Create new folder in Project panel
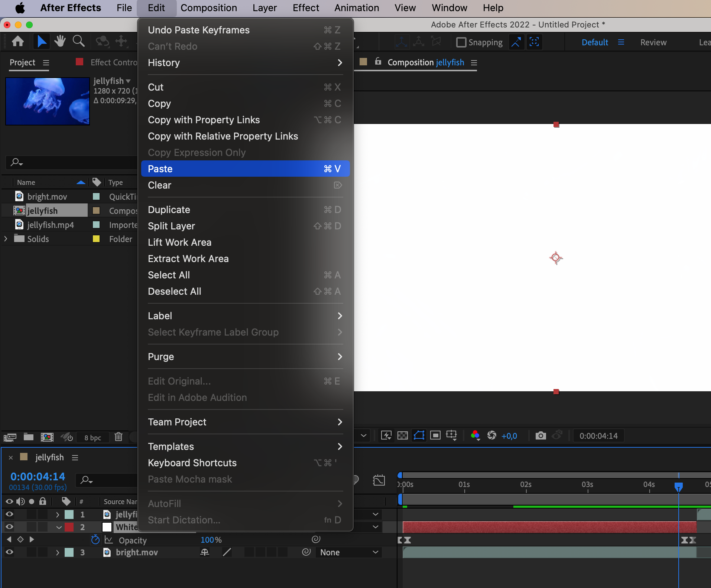Screen dimensions: 711x588 tap(29, 437)
